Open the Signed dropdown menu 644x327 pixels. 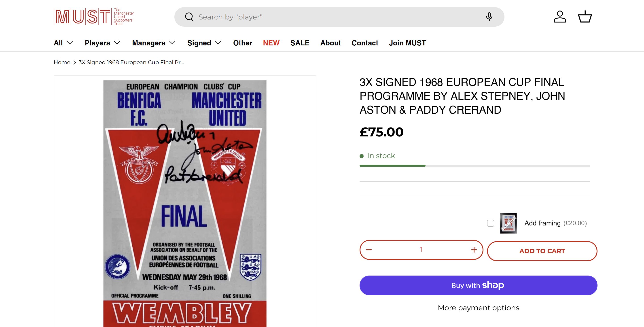point(204,43)
